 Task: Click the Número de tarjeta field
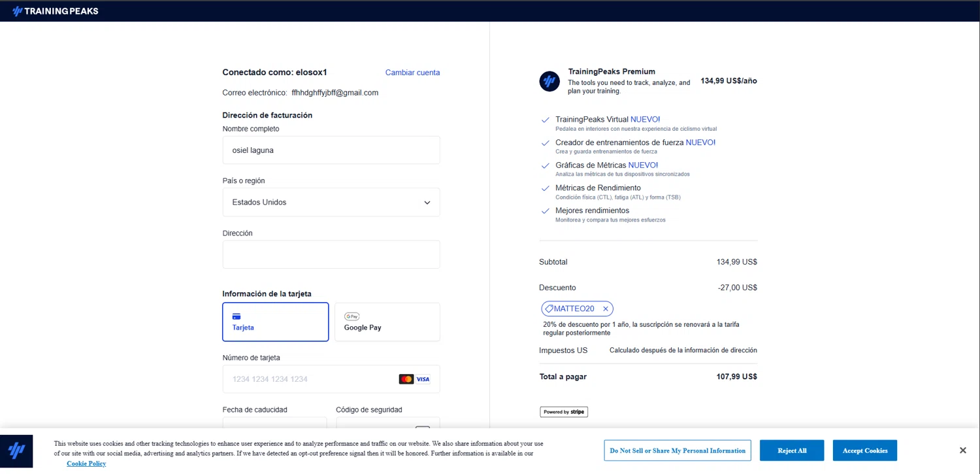pos(331,379)
